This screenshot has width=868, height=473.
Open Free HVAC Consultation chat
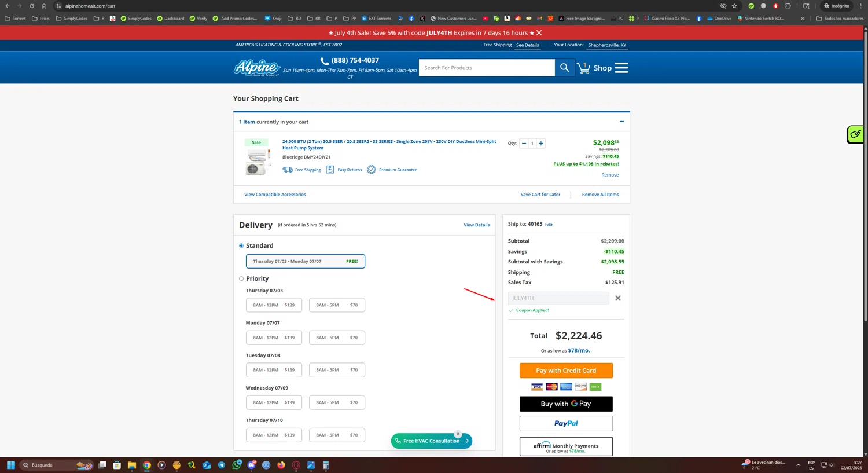[x=432, y=441]
